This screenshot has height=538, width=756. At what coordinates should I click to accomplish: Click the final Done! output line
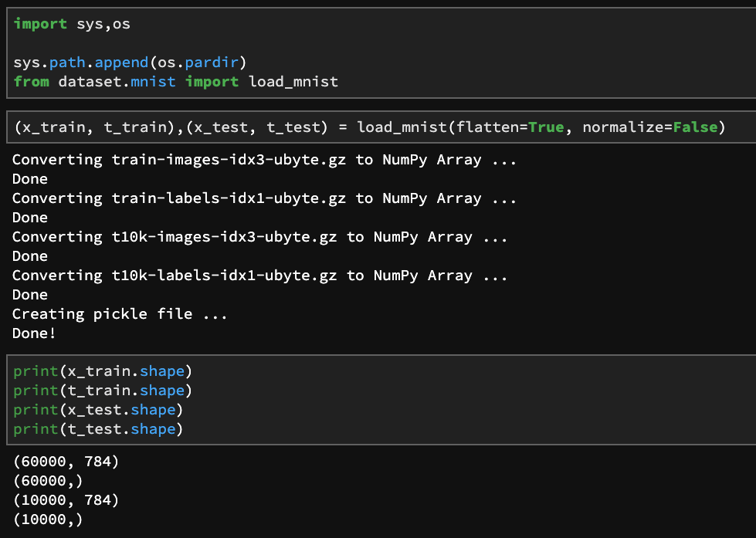(x=31, y=333)
